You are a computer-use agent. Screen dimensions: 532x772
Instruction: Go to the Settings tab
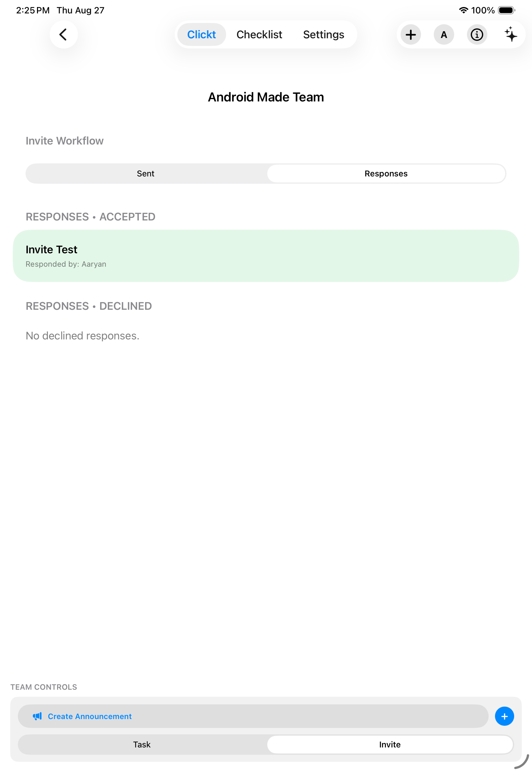click(x=323, y=34)
